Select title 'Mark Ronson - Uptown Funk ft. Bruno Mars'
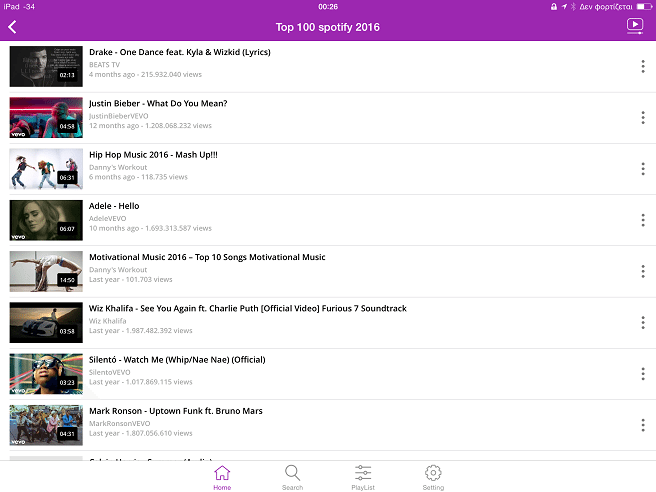The height and width of the screenshot is (492, 656). pyautogui.click(x=176, y=411)
